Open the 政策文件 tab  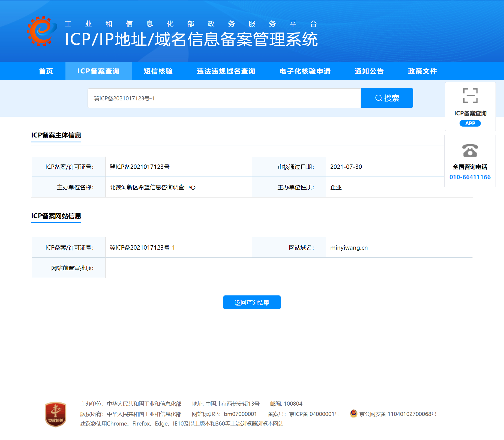[422, 71]
